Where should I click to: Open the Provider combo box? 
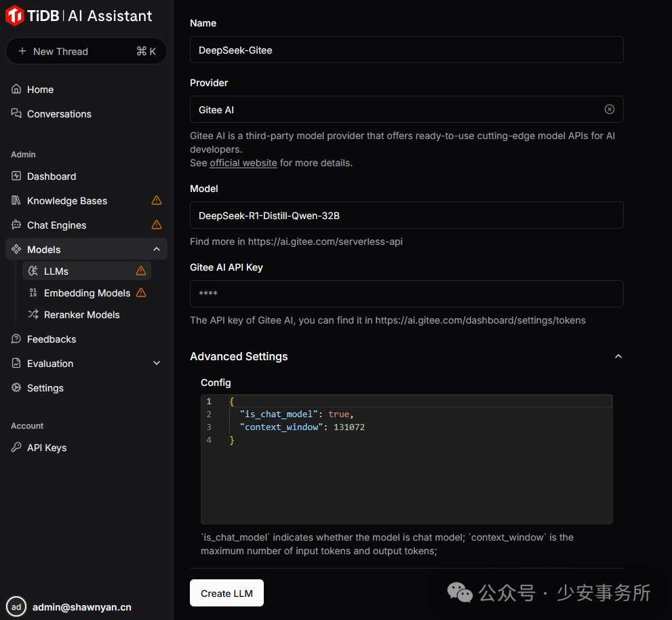406,109
